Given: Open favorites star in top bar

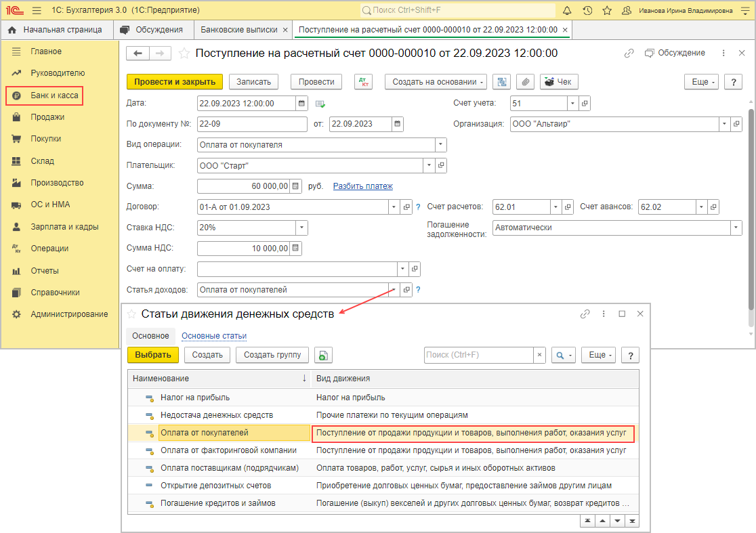Looking at the screenshot, I should (x=607, y=11).
